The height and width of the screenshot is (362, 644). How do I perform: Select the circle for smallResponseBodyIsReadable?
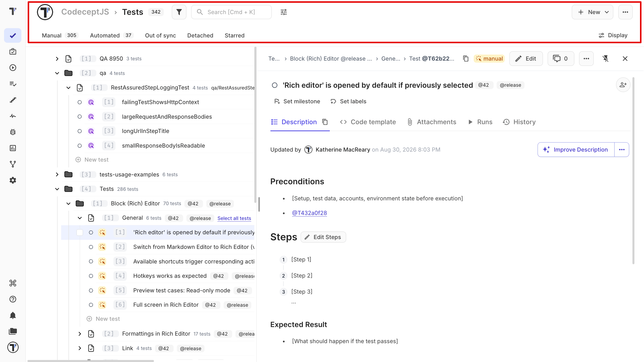tap(80, 146)
